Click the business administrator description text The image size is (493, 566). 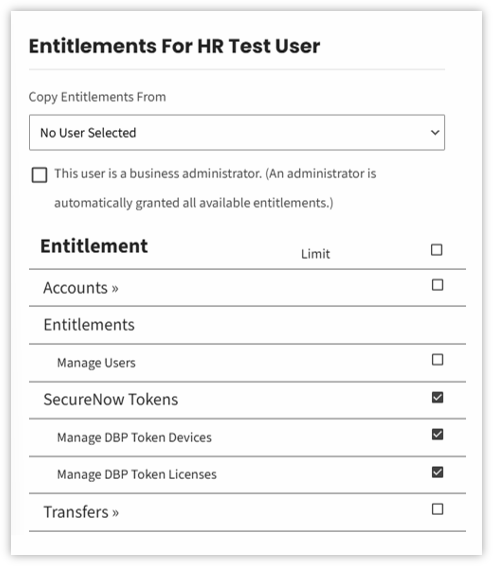coord(215,188)
